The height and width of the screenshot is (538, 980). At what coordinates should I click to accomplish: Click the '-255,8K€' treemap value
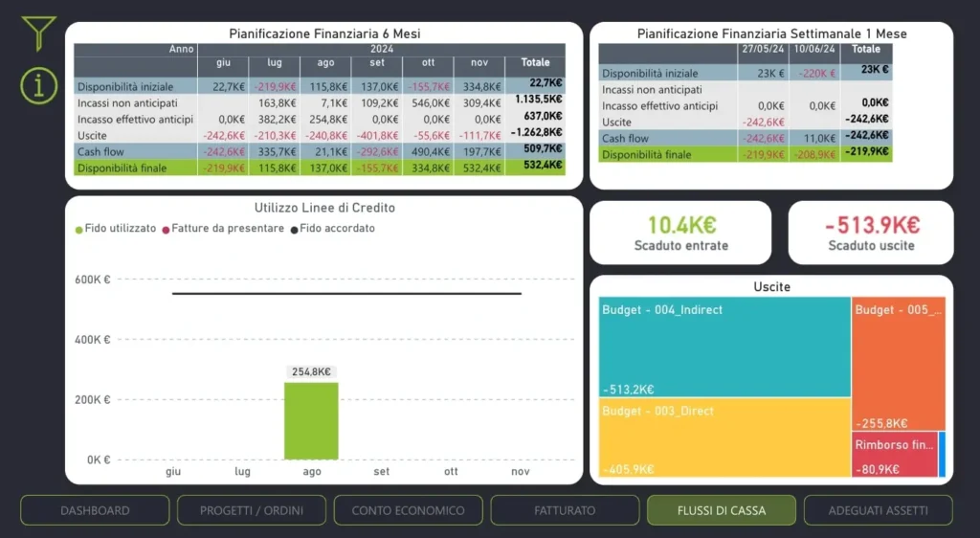(x=881, y=423)
